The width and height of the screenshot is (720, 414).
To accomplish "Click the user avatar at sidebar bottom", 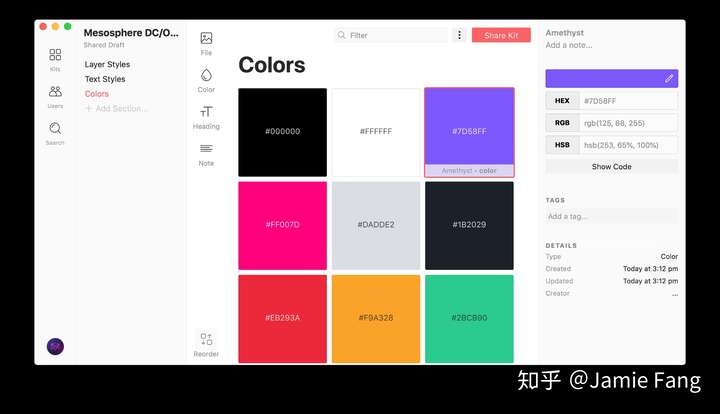I will 55,347.
